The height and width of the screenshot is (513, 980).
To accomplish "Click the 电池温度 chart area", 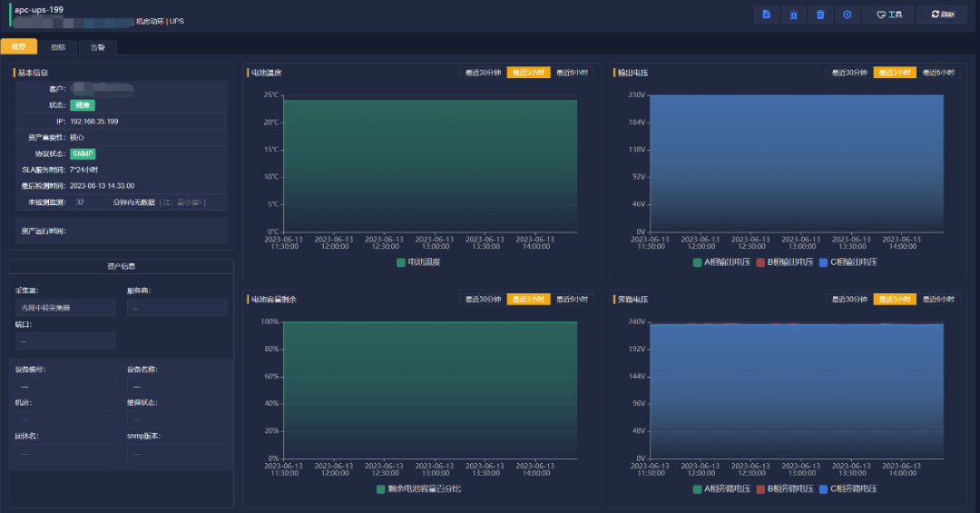I will (x=430, y=166).
